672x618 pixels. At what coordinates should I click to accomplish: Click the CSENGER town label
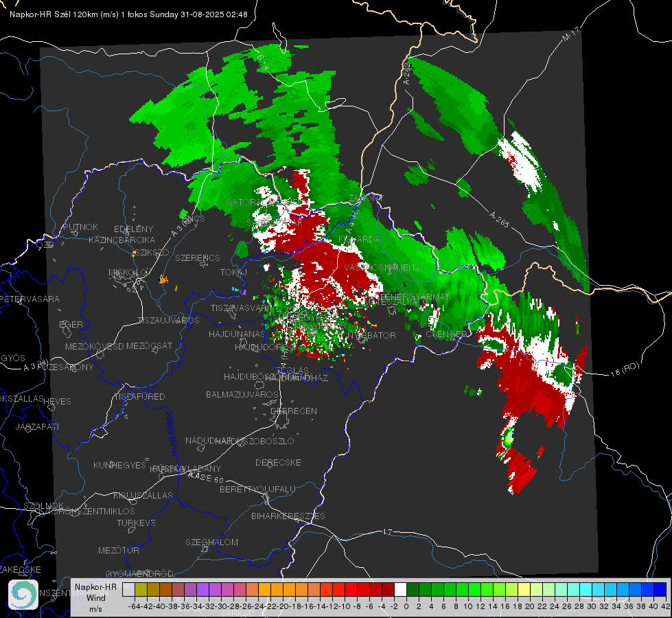click(446, 334)
